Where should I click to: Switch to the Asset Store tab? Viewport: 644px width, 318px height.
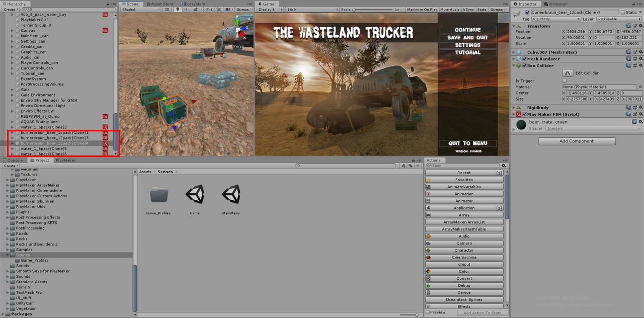pyautogui.click(x=161, y=4)
